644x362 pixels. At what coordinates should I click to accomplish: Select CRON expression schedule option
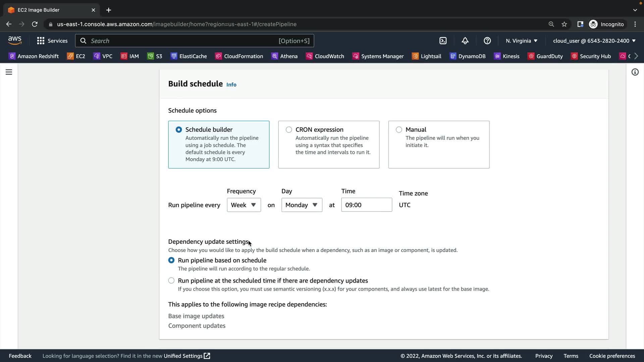[289, 130]
